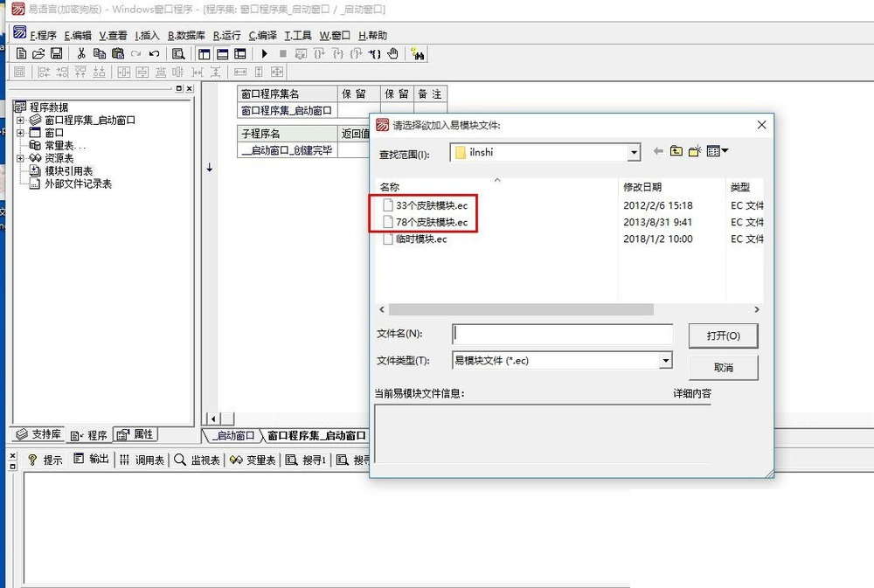
Task: Click the 取消 button
Action: (723, 367)
